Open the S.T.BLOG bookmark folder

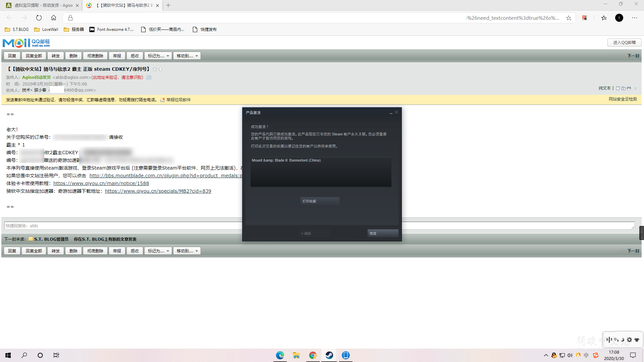point(17,29)
